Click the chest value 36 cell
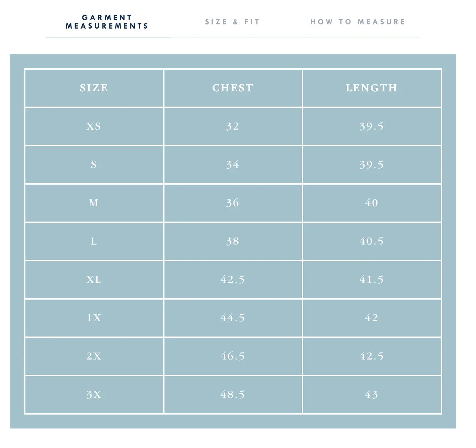 pos(233,203)
